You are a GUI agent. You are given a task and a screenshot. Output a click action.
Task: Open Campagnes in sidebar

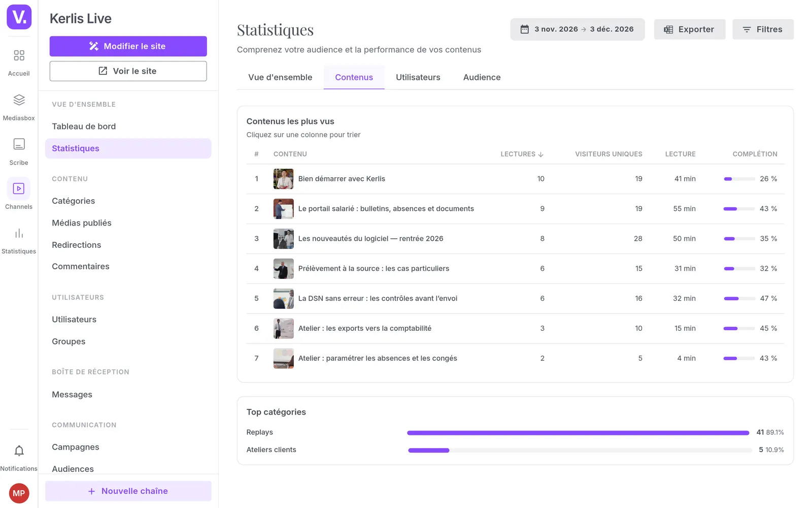(x=128, y=447)
